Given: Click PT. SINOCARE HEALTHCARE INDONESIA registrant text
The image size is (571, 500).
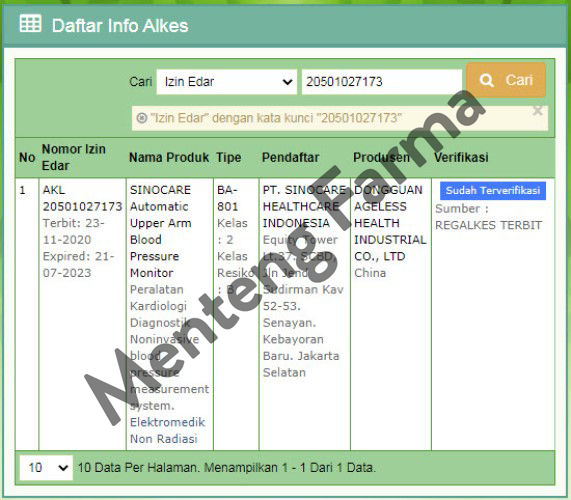Looking at the screenshot, I should pyautogui.click(x=304, y=206).
